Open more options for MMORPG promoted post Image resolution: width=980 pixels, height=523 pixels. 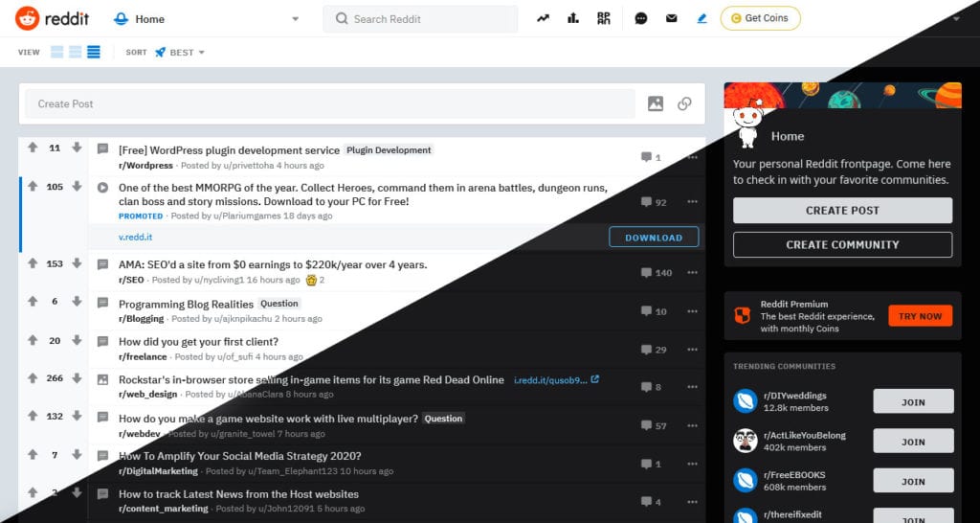pyautogui.click(x=692, y=202)
